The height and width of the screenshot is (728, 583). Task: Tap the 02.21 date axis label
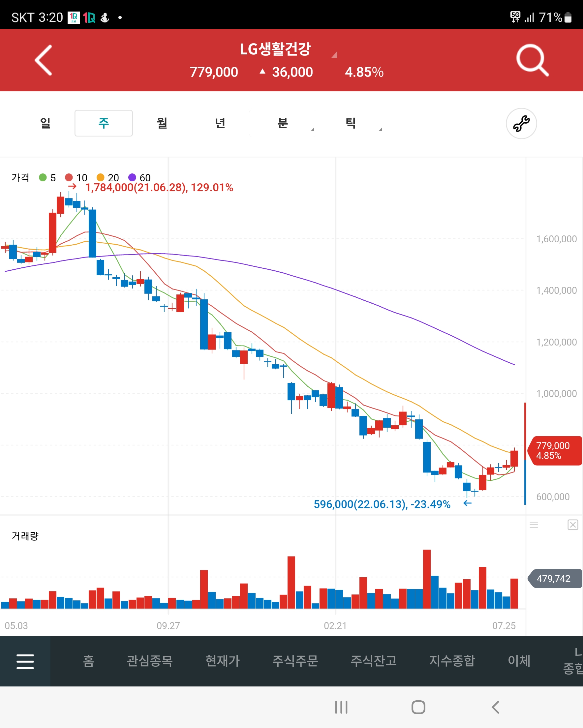click(335, 626)
